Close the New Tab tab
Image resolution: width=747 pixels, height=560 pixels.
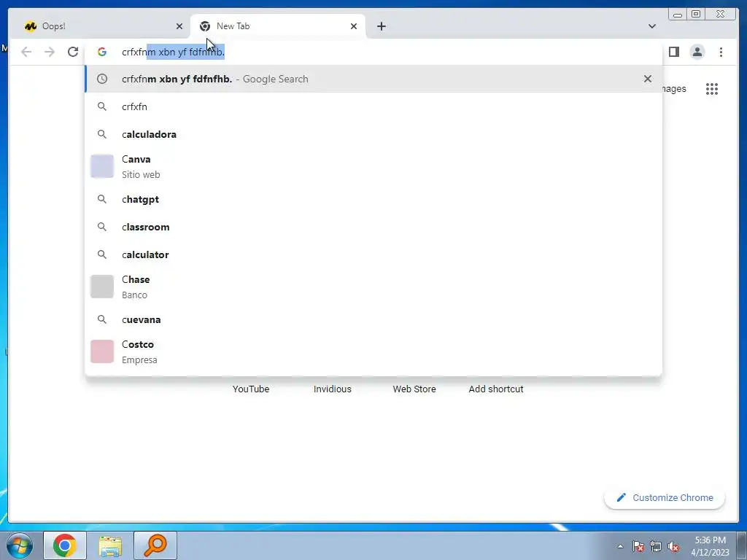pos(354,26)
